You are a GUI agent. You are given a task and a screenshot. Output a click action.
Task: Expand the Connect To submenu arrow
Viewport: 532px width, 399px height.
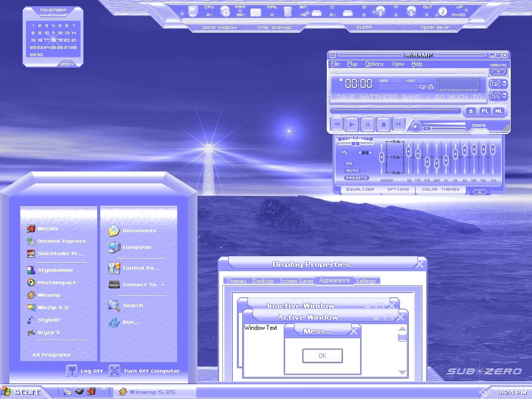point(163,284)
